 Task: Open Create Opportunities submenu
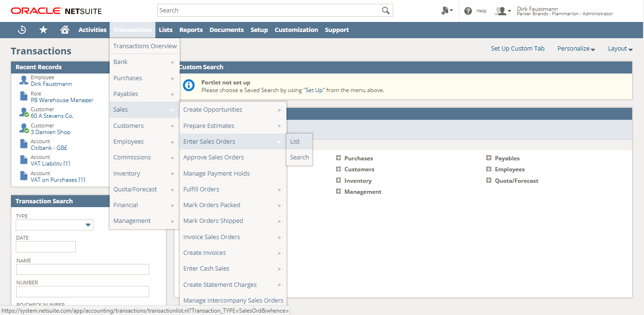(233, 110)
